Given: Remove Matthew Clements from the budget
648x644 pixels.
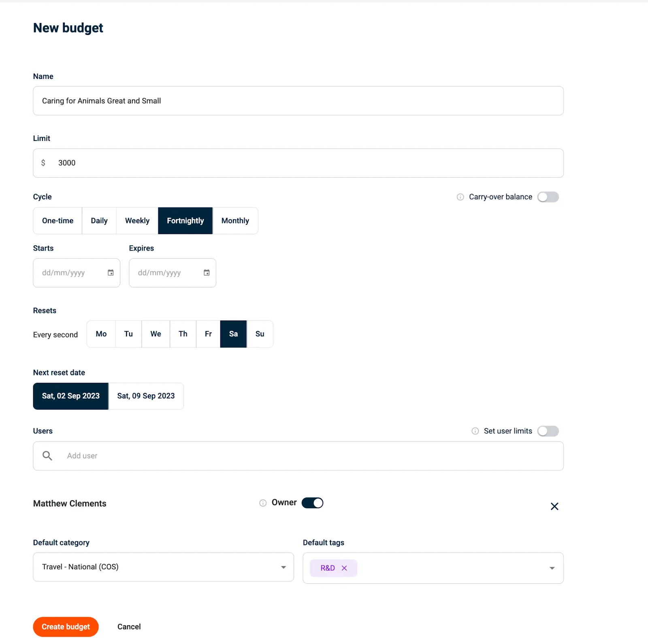Looking at the screenshot, I should (554, 506).
